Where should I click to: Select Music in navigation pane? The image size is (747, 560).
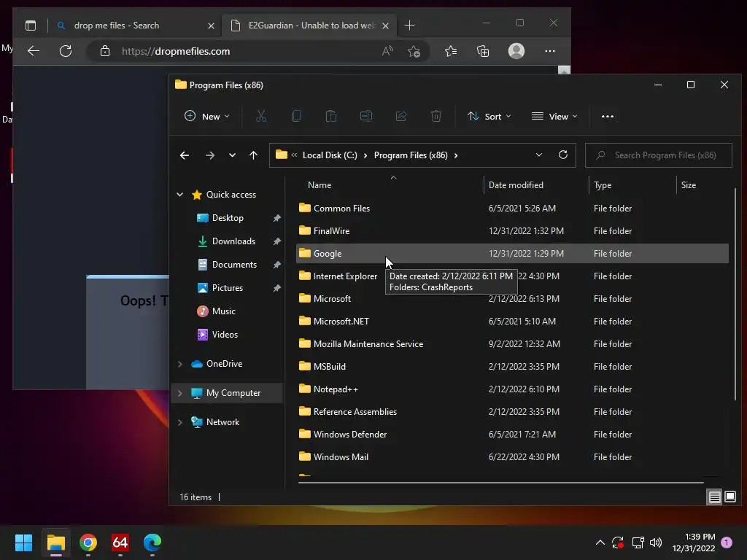pyautogui.click(x=223, y=311)
